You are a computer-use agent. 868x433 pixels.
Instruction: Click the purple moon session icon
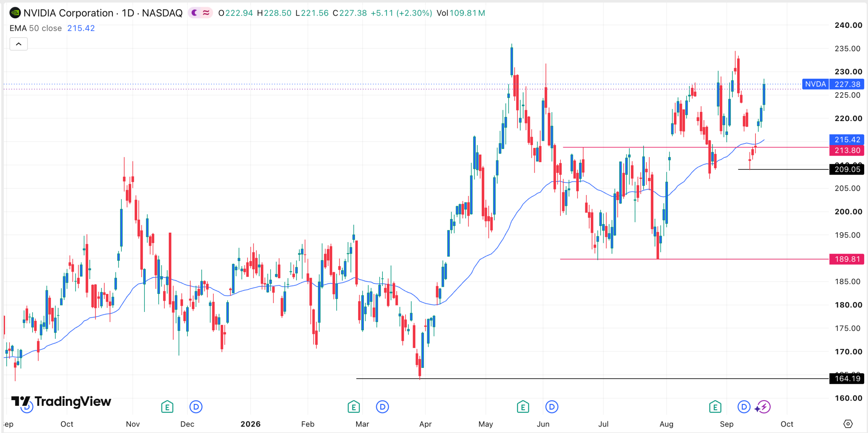click(x=195, y=13)
